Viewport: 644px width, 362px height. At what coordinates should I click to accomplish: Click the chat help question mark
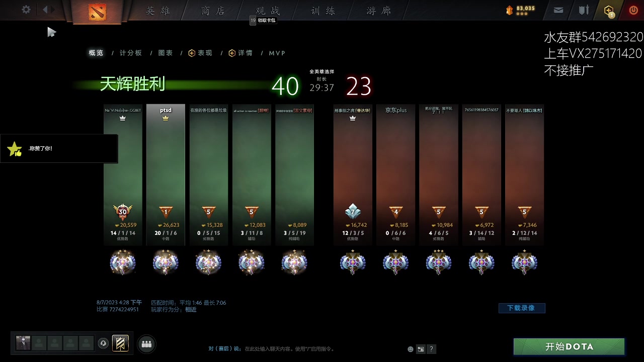(432, 349)
